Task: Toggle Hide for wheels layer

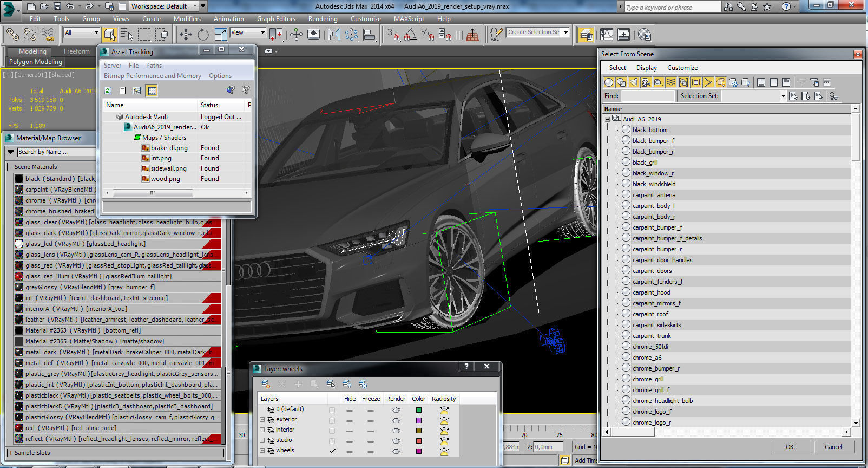Action: coord(350,451)
